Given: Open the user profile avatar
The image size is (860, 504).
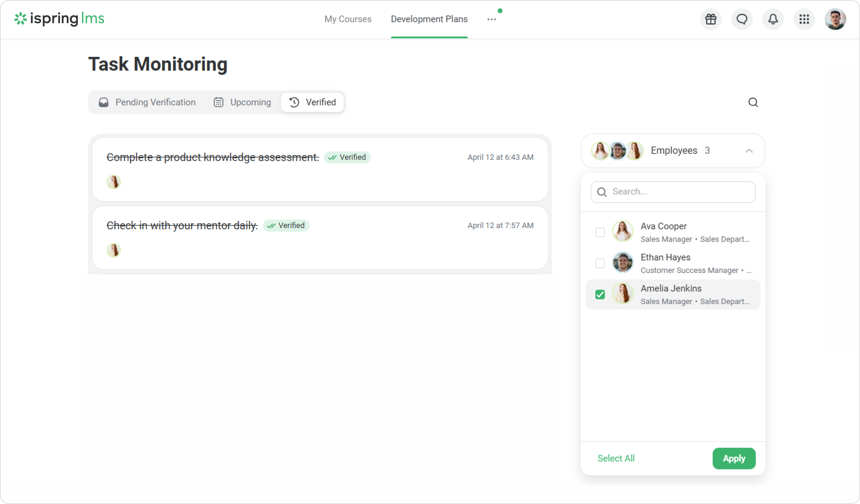Looking at the screenshot, I should tap(835, 19).
